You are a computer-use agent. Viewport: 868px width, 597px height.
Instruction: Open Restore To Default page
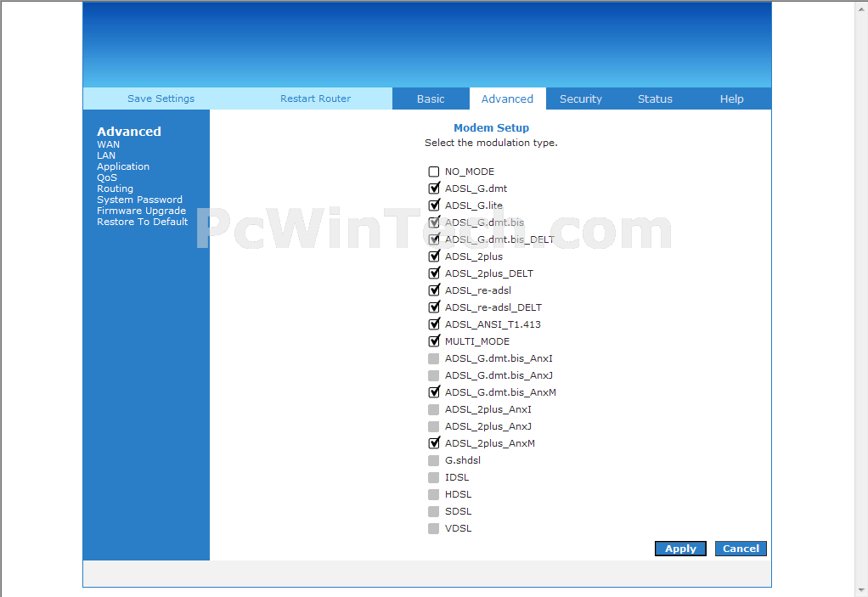[143, 222]
